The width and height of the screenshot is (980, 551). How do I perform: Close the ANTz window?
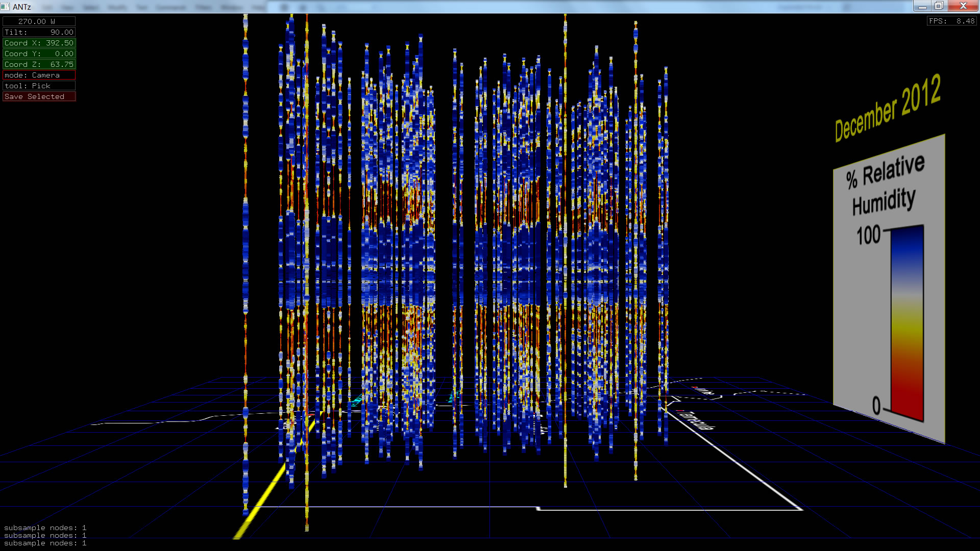pos(963,6)
